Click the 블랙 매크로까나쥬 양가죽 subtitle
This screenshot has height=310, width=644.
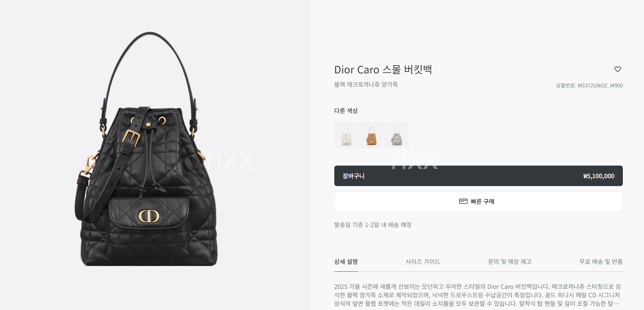pyautogui.click(x=366, y=84)
